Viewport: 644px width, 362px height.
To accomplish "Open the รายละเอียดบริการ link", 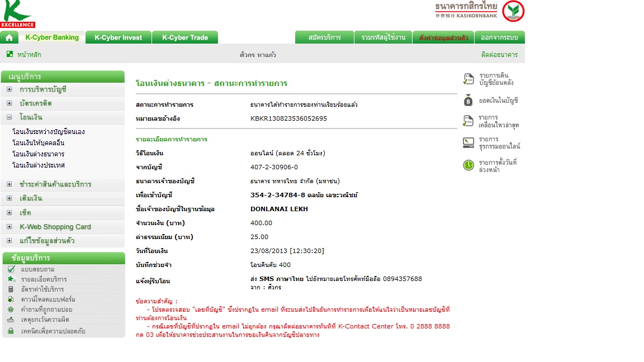I will tap(44, 279).
